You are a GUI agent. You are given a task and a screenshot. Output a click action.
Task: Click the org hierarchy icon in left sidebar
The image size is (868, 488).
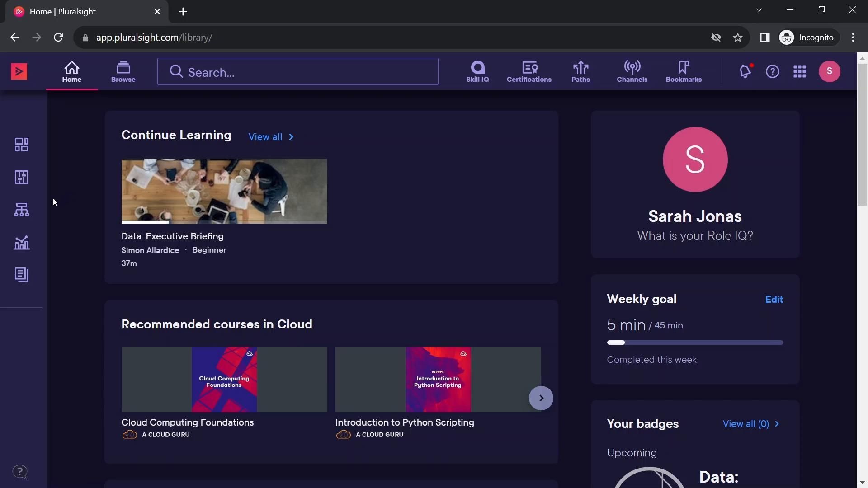(x=22, y=210)
